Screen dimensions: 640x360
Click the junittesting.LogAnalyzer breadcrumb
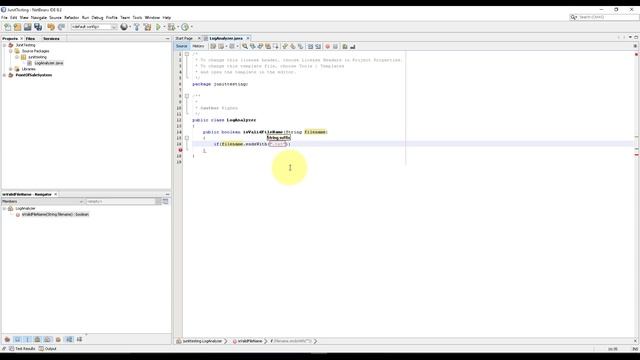tap(200, 341)
